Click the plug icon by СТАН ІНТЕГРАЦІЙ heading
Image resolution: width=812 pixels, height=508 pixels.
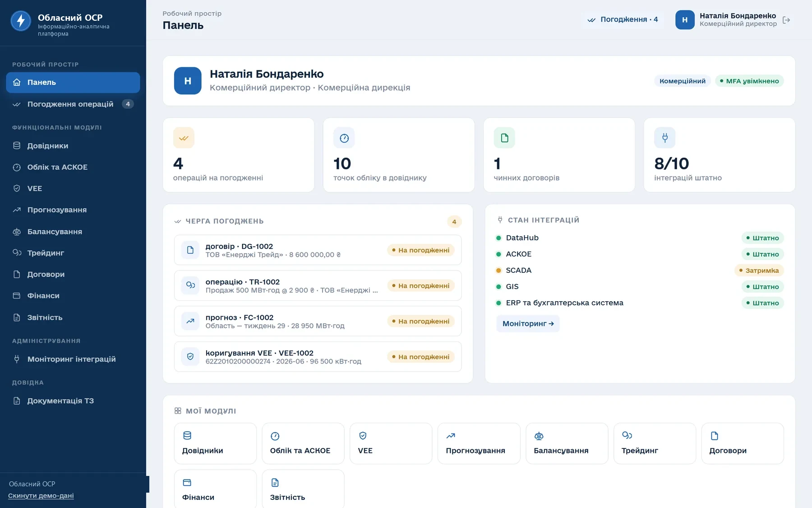coord(500,220)
